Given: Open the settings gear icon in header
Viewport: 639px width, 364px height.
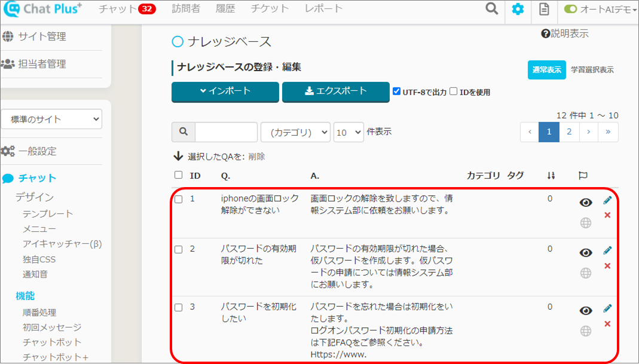Looking at the screenshot, I should (x=518, y=9).
